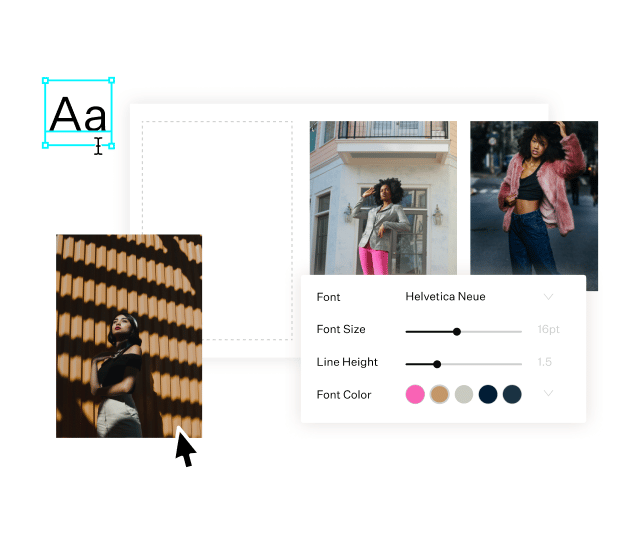Choose the slate blue font color swatch
This screenshot has height=551, width=640.
coord(512,394)
